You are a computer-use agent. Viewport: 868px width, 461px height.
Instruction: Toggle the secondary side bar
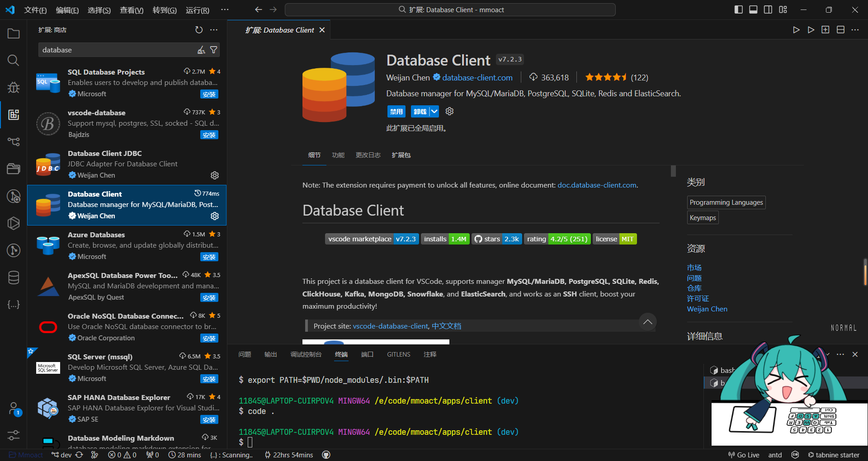pyautogui.click(x=768, y=9)
